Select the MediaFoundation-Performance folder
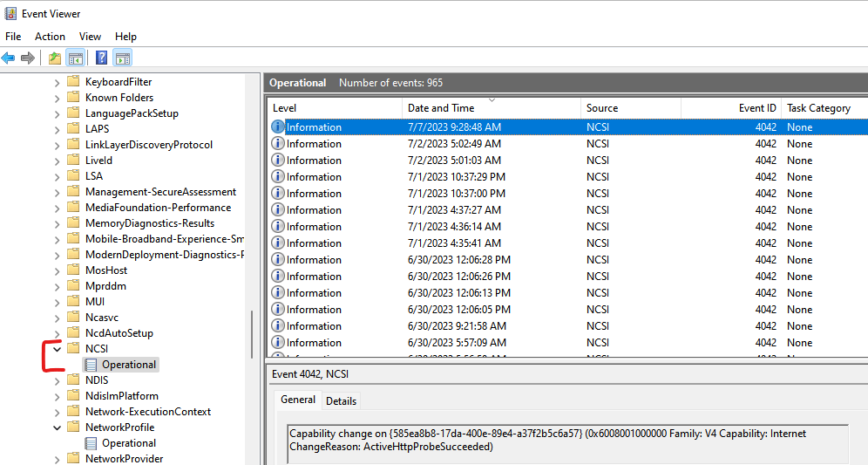Viewport: 868px width, 465px height. pyautogui.click(x=158, y=208)
